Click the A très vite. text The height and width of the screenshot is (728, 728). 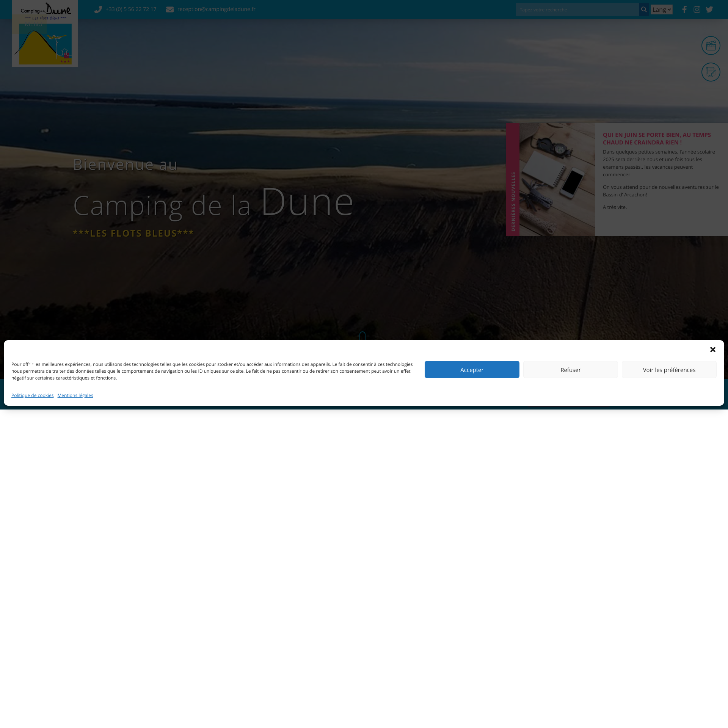[615, 207]
